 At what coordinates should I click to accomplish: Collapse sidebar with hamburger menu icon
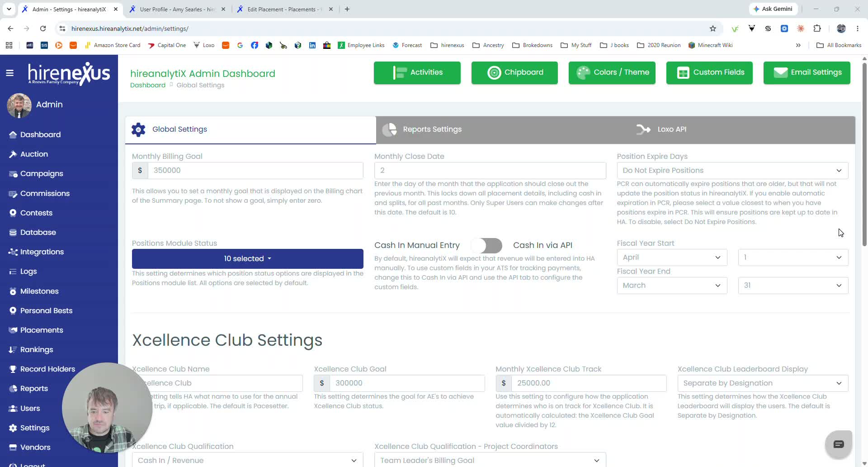(x=9, y=73)
